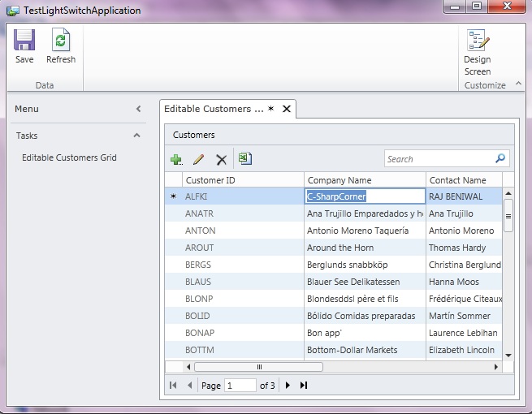This screenshot has height=414, width=532.
Task: Open the Design Screen tool
Action: click(x=478, y=53)
